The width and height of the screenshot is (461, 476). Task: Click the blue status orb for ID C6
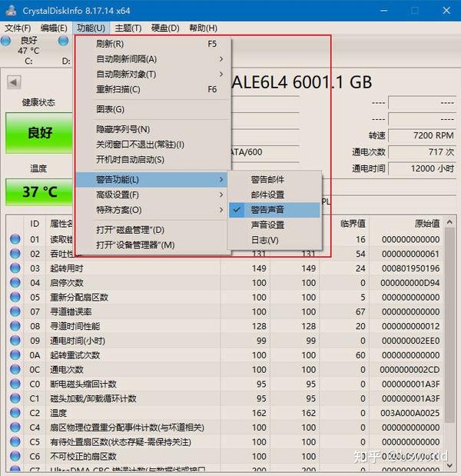pyautogui.click(x=15, y=456)
